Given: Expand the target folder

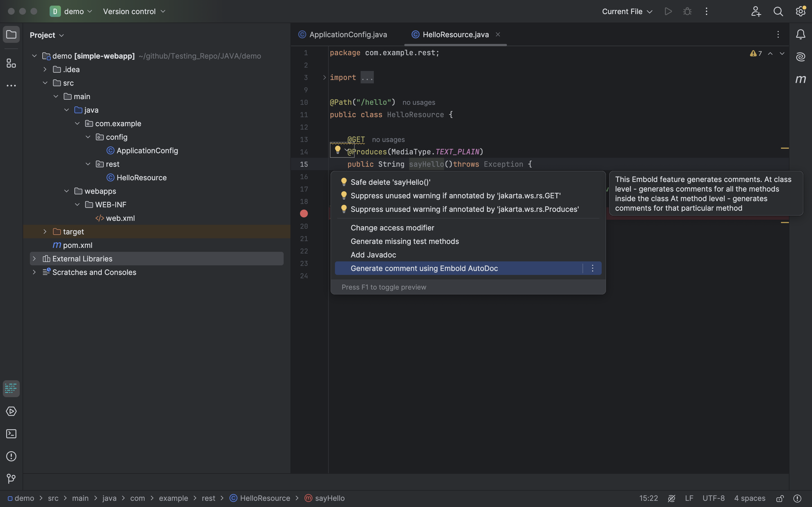Looking at the screenshot, I should (45, 232).
